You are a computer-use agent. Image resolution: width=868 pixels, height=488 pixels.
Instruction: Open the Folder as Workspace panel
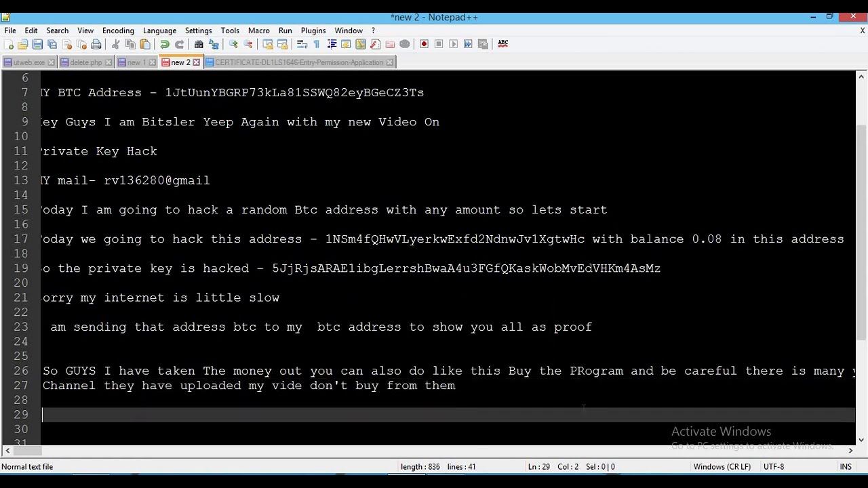point(390,44)
